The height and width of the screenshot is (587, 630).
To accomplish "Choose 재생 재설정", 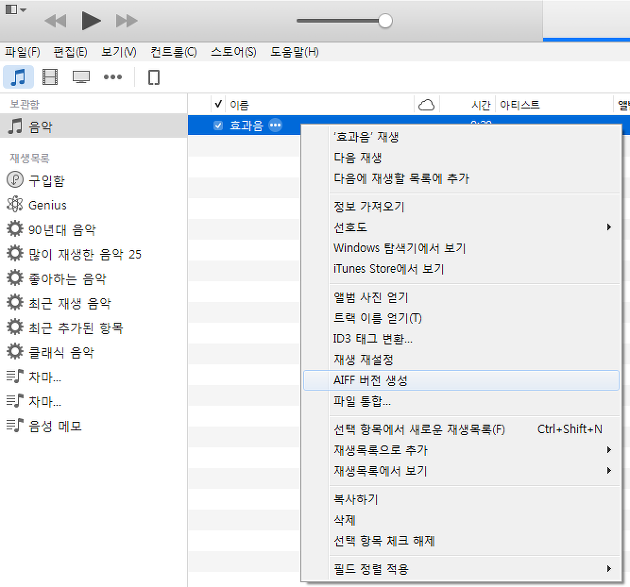I will 461,360.
